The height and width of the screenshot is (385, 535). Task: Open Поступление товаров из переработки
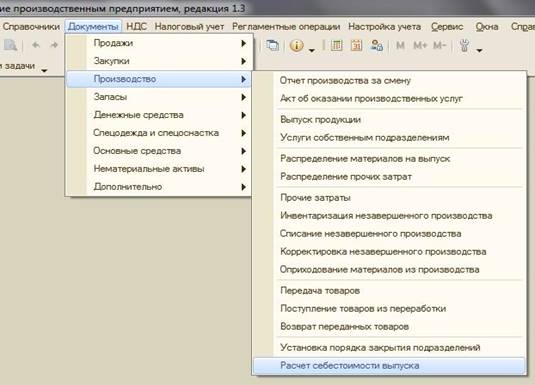tap(389, 309)
